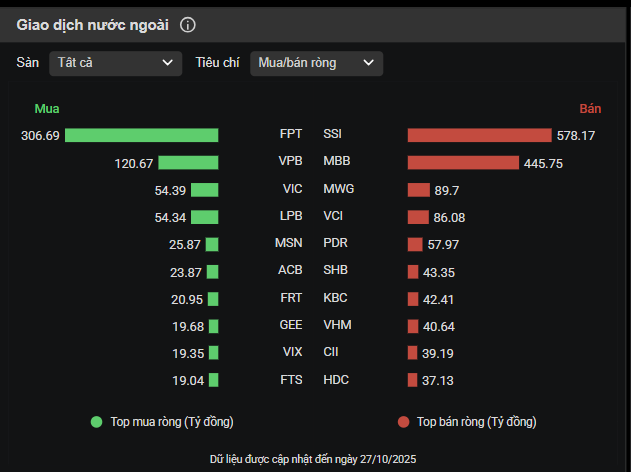Open the MWG ticker link

pos(339,189)
